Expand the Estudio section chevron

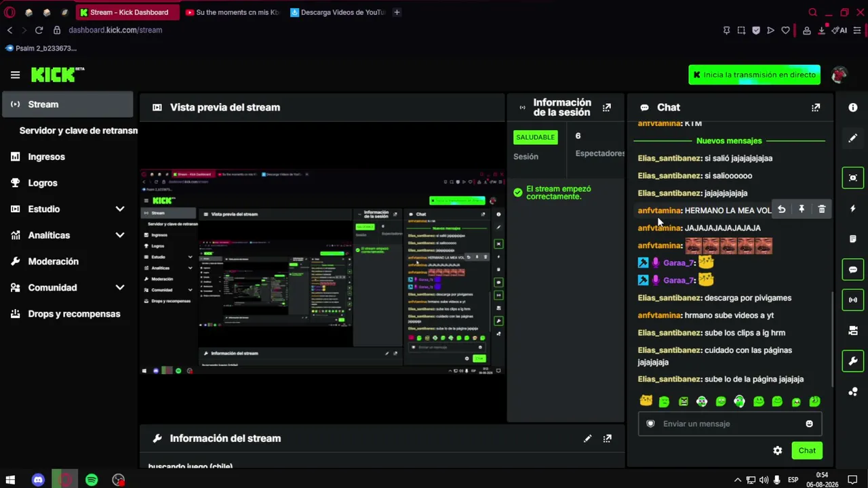[120, 209]
